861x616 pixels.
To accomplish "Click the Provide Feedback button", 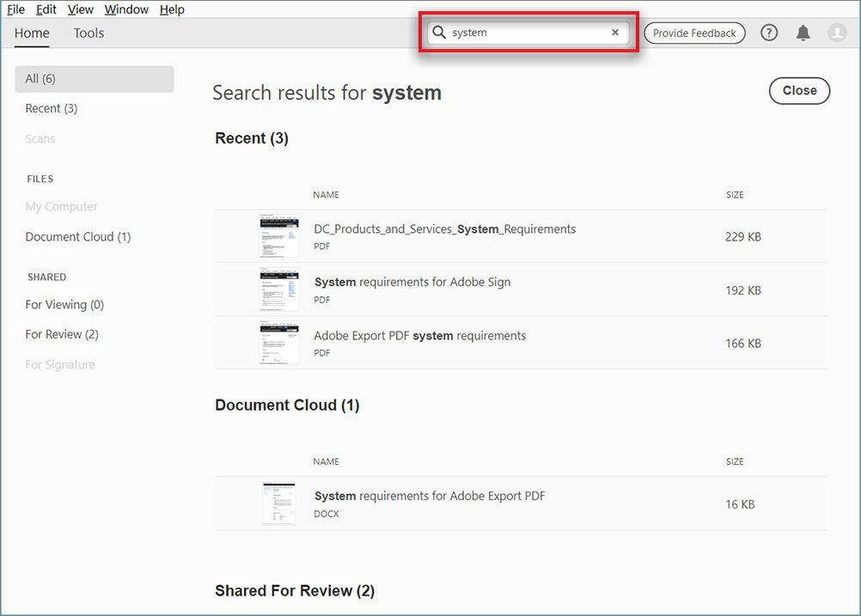I will 694,33.
